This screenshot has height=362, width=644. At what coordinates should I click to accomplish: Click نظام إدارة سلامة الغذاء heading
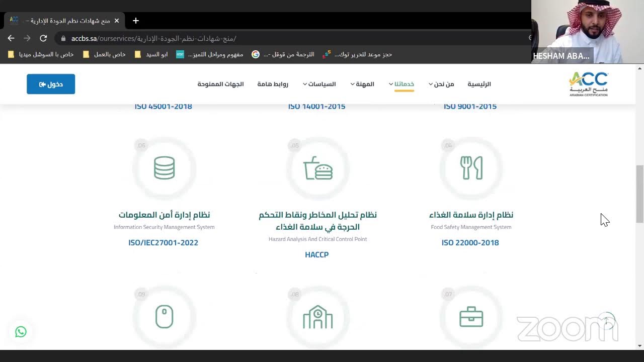(471, 215)
